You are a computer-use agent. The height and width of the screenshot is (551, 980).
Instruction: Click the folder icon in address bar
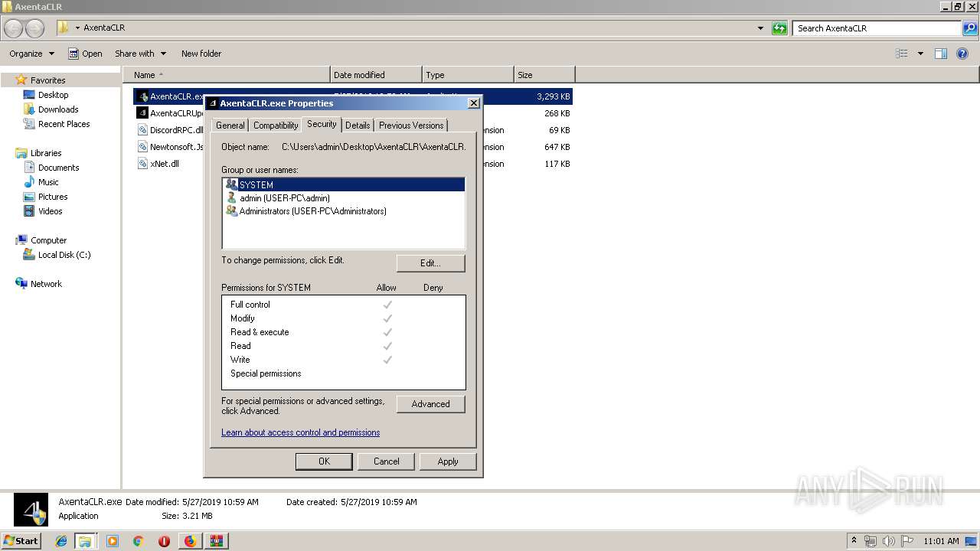coord(63,28)
